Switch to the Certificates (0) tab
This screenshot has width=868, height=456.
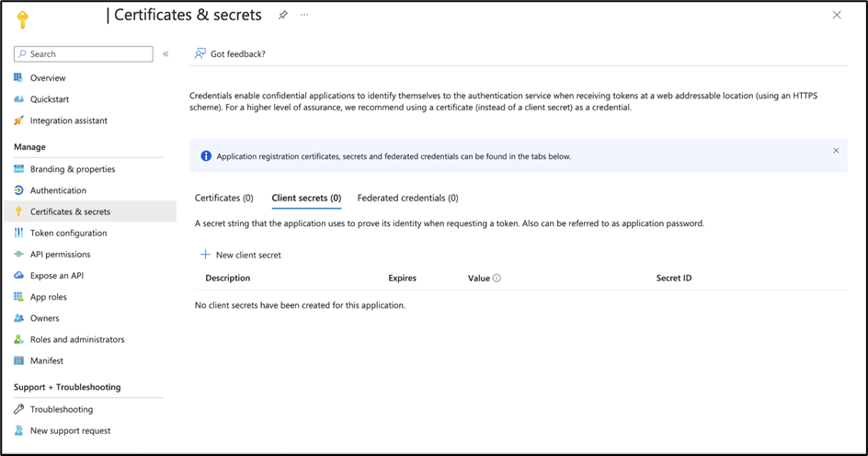tap(223, 198)
